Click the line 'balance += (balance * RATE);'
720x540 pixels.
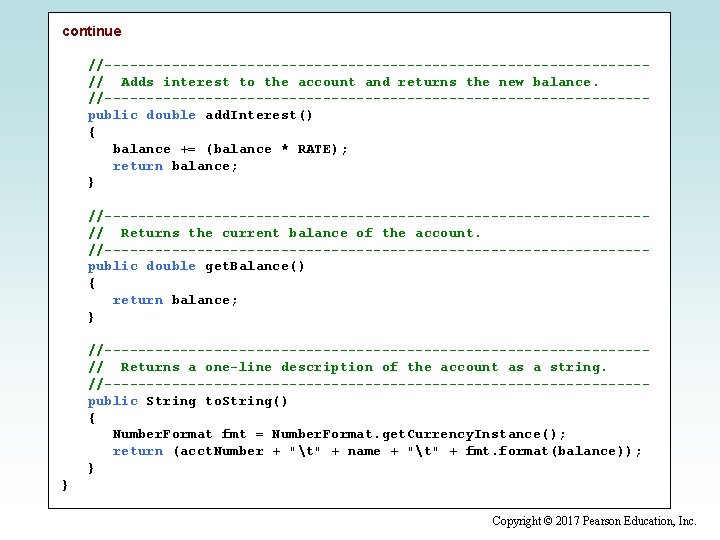pyautogui.click(x=230, y=149)
